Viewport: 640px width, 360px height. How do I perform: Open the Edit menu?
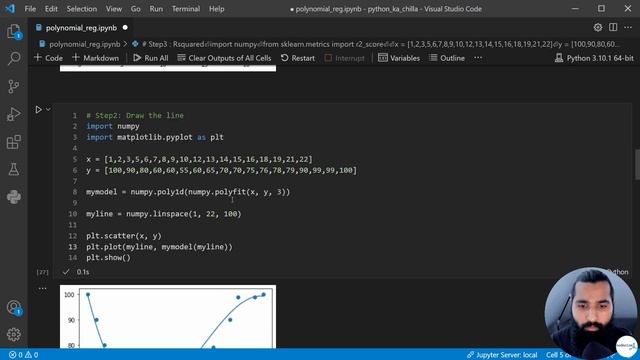tap(51, 9)
